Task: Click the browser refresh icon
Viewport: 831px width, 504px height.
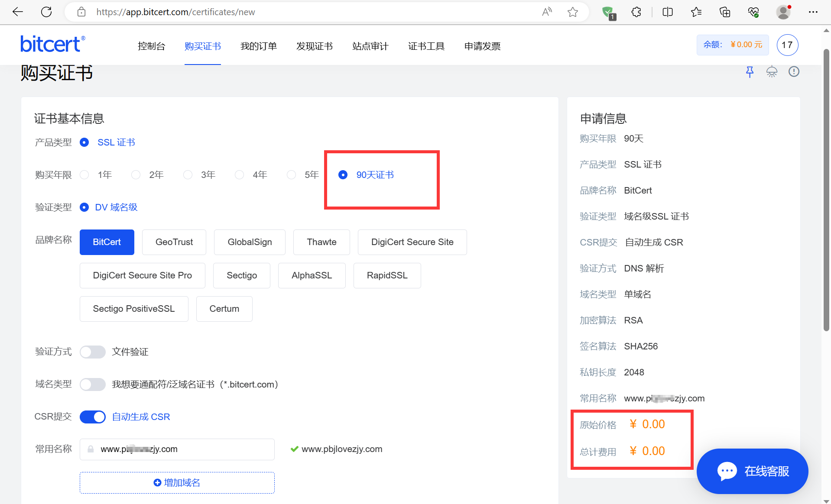Action: coord(46,12)
